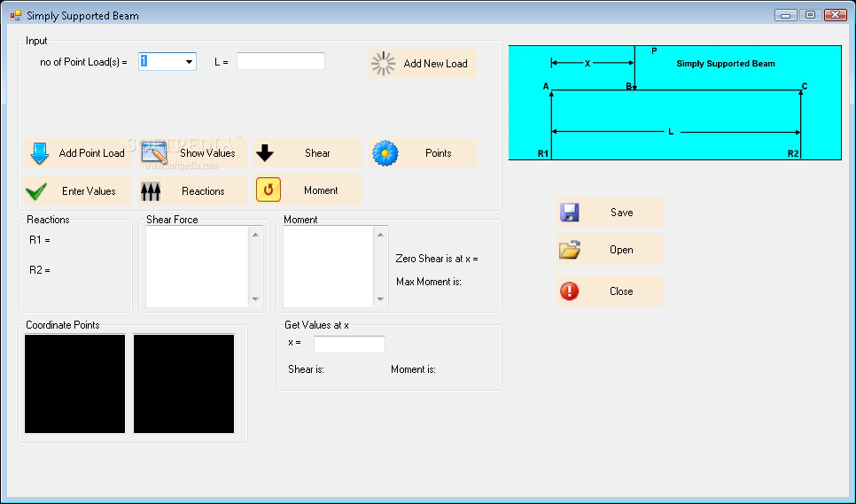Click the Close button label
The image size is (856, 504).
point(621,291)
